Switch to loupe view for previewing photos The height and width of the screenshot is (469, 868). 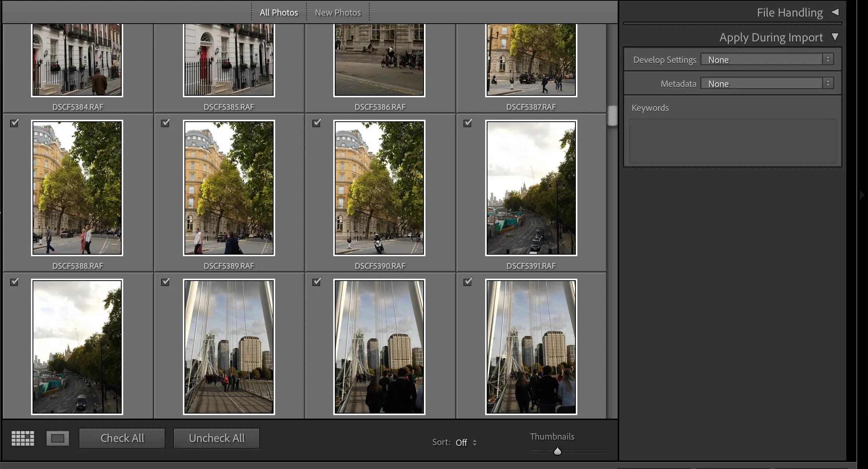[x=58, y=438]
